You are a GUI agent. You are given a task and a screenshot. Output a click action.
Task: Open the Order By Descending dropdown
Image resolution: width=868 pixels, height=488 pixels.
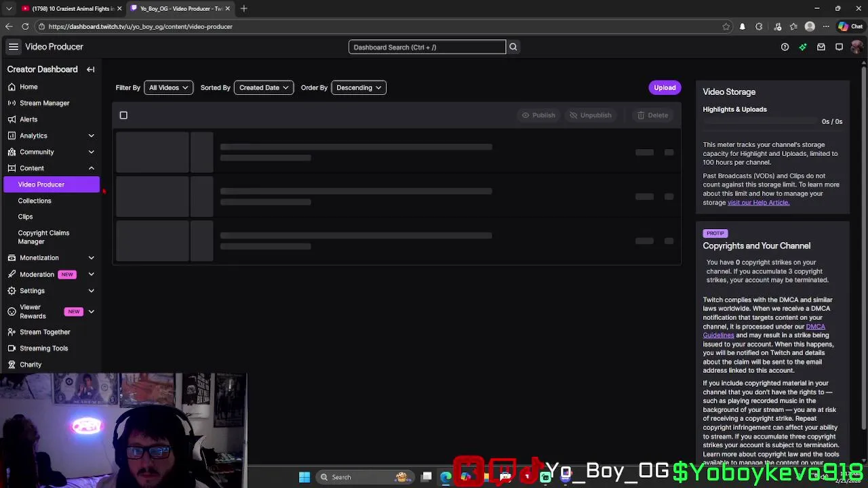click(x=359, y=87)
